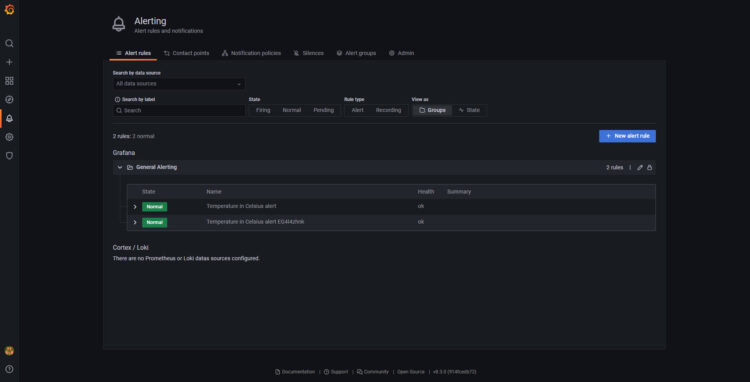Click the General Alerting group title
Viewport: 750px width, 382px height.
pos(156,167)
